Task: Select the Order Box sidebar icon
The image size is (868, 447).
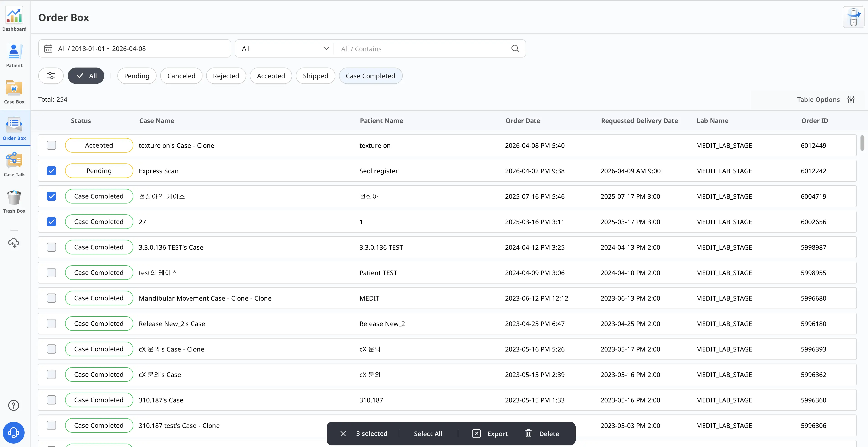Action: click(x=14, y=125)
